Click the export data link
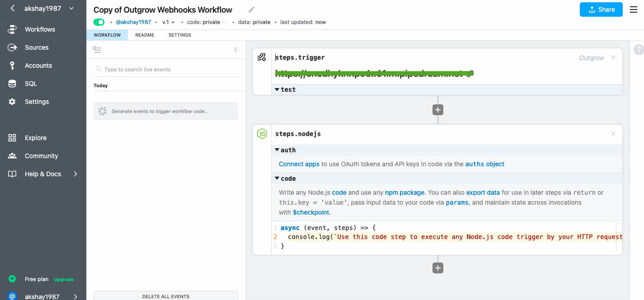Screen dimensions: 644x300 [x=483, y=192]
